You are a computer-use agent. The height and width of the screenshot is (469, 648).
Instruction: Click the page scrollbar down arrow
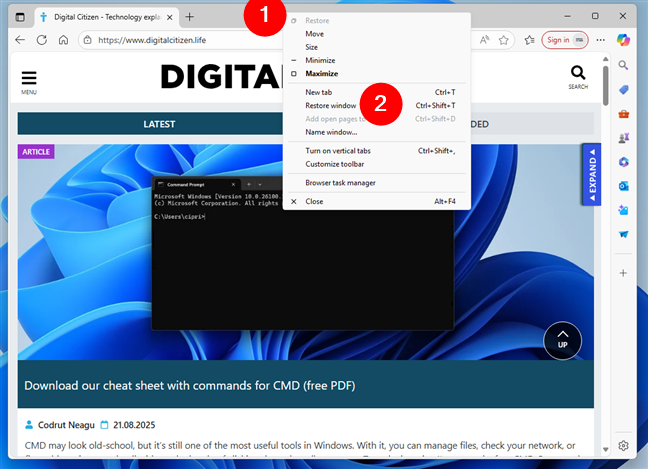point(605,450)
